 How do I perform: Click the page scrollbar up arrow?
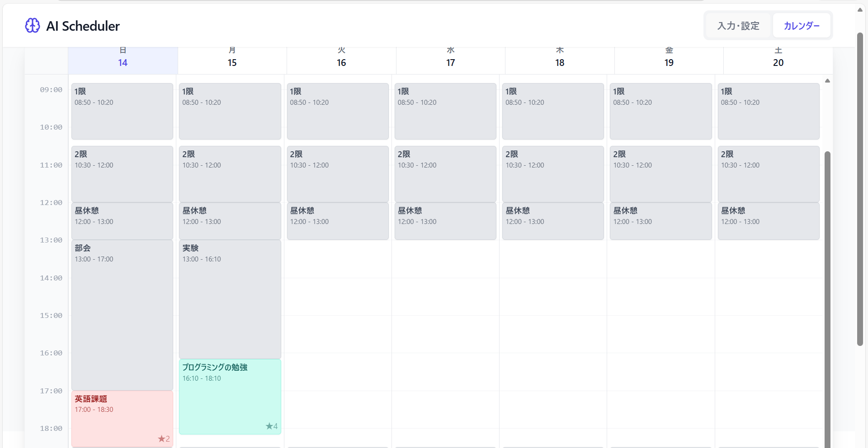click(x=860, y=10)
